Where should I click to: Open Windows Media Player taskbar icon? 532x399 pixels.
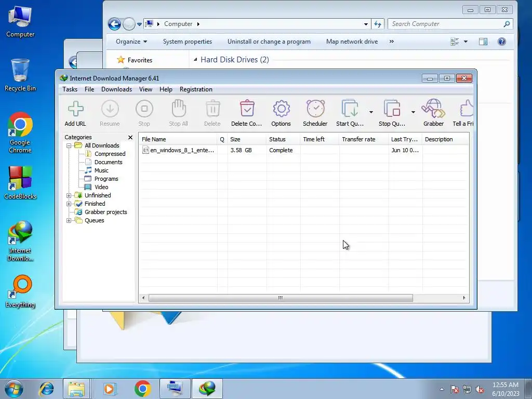109,389
